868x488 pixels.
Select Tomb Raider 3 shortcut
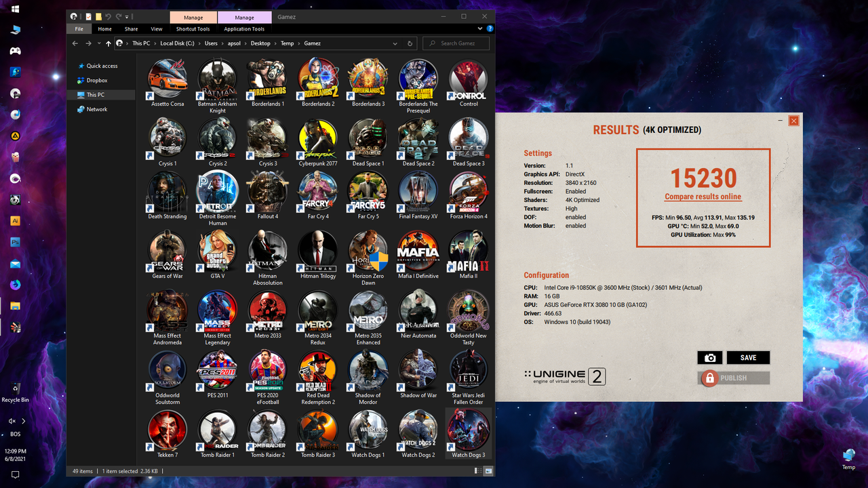pyautogui.click(x=318, y=434)
